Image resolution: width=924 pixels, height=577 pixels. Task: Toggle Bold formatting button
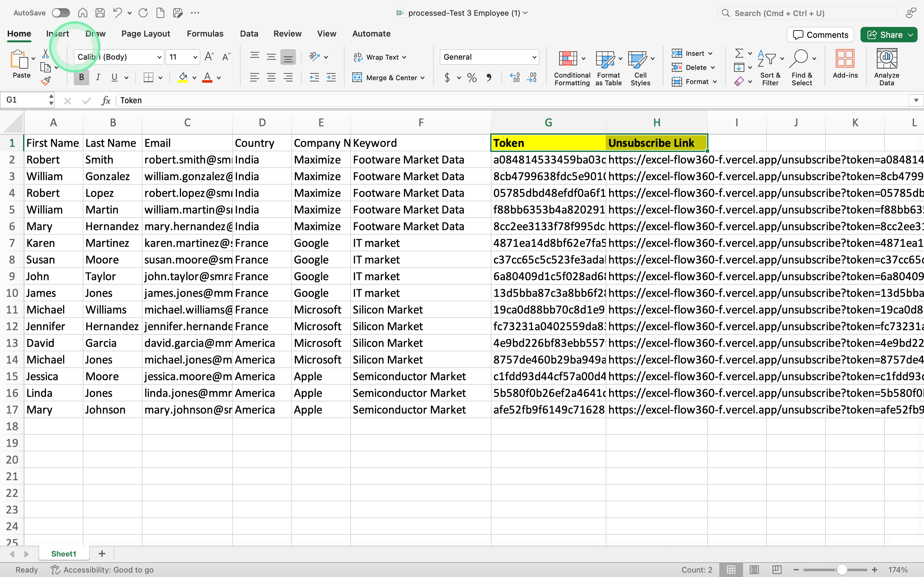point(81,78)
